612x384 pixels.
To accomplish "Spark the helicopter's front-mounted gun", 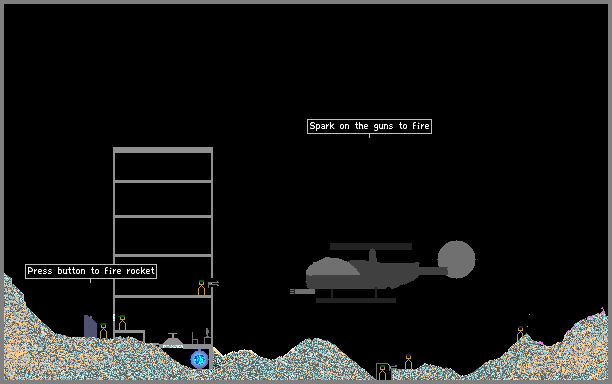I will (302, 292).
